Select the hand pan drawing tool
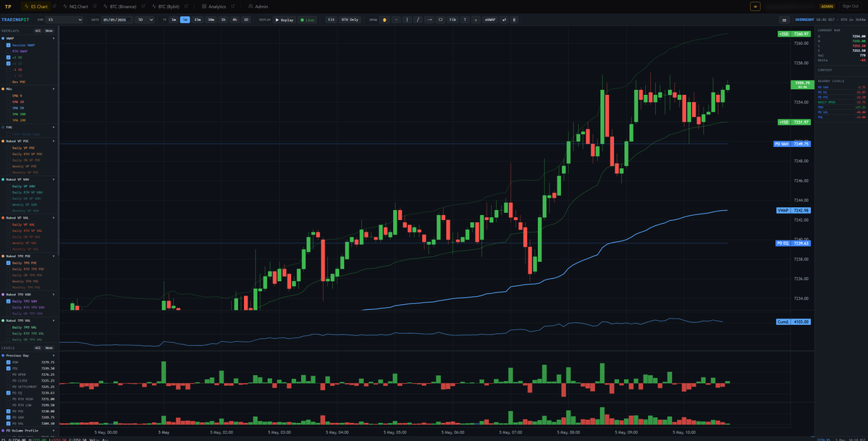Image resolution: width=868 pixels, height=441 pixels. click(384, 20)
